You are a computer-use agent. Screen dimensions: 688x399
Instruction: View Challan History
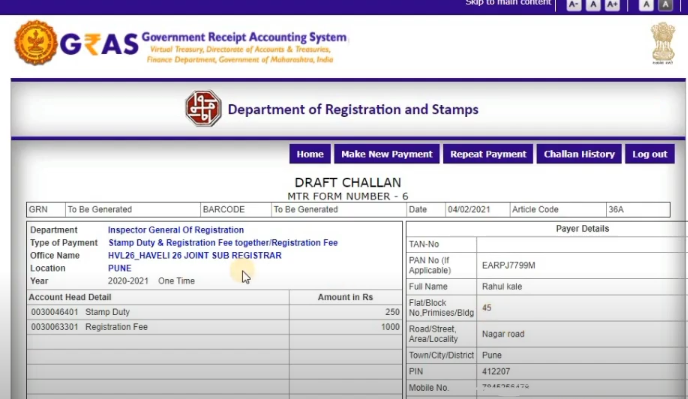click(579, 154)
